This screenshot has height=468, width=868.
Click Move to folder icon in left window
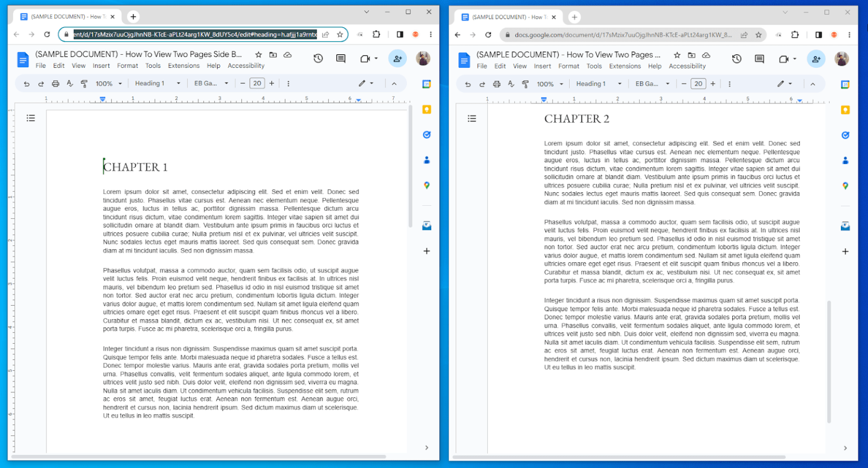(273, 55)
